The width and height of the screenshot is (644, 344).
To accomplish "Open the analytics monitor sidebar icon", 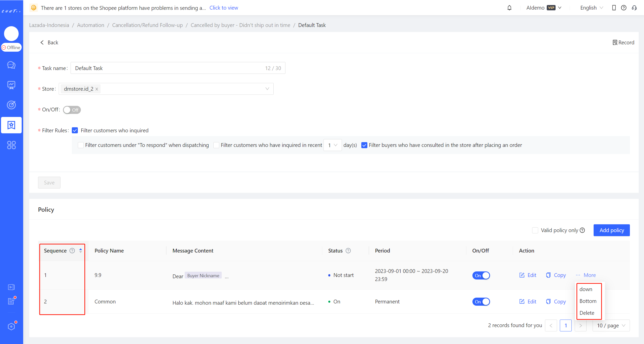I will tap(11, 85).
